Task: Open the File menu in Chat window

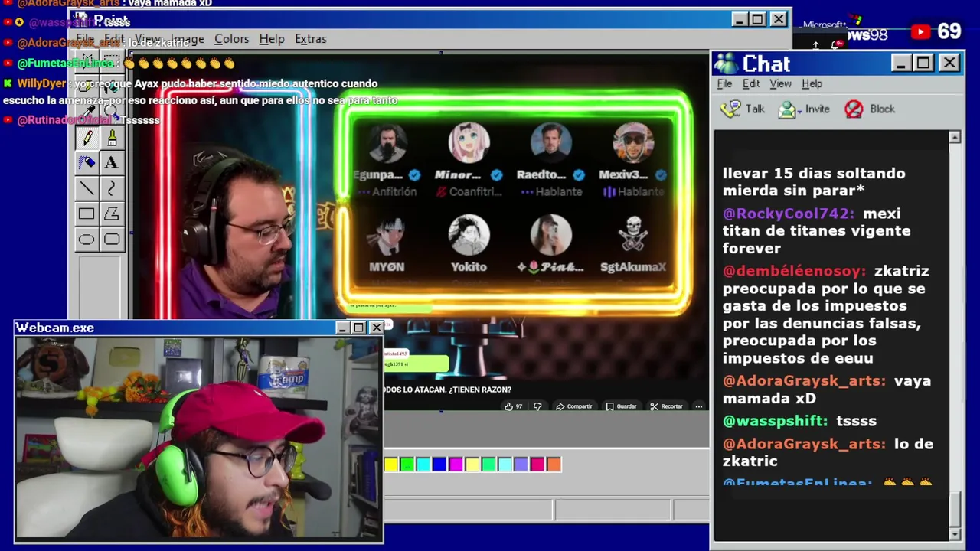Action: (724, 83)
